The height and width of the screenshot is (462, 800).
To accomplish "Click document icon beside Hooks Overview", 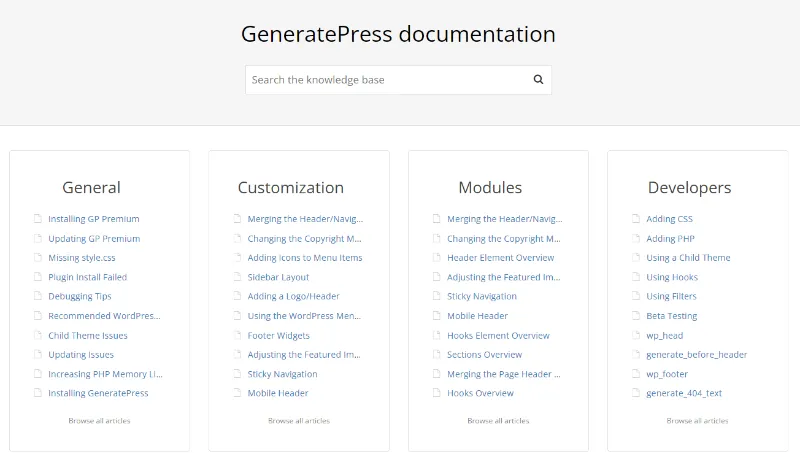I will click(437, 393).
